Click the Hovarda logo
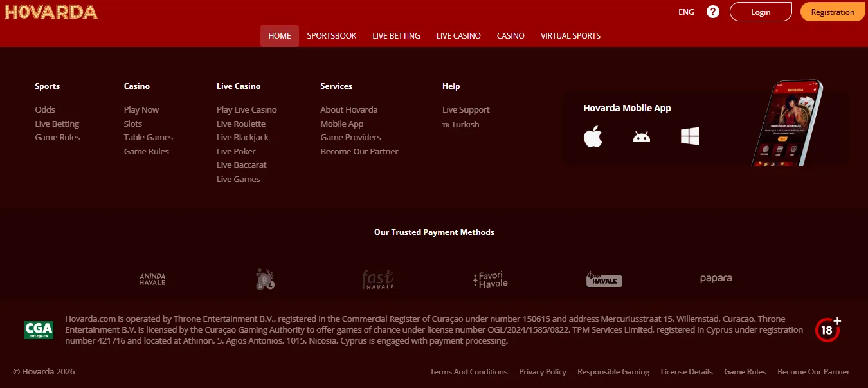The image size is (868, 388). [51, 12]
